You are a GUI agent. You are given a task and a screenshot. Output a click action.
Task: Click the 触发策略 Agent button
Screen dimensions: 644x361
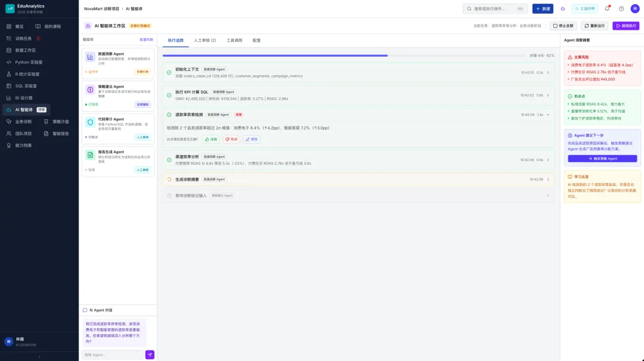click(602, 159)
